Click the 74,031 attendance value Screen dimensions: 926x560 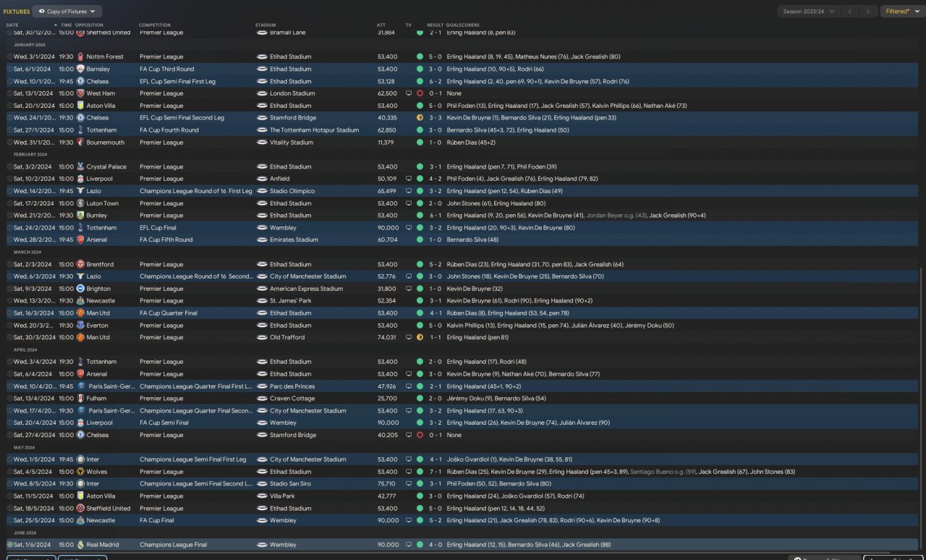pyautogui.click(x=387, y=337)
